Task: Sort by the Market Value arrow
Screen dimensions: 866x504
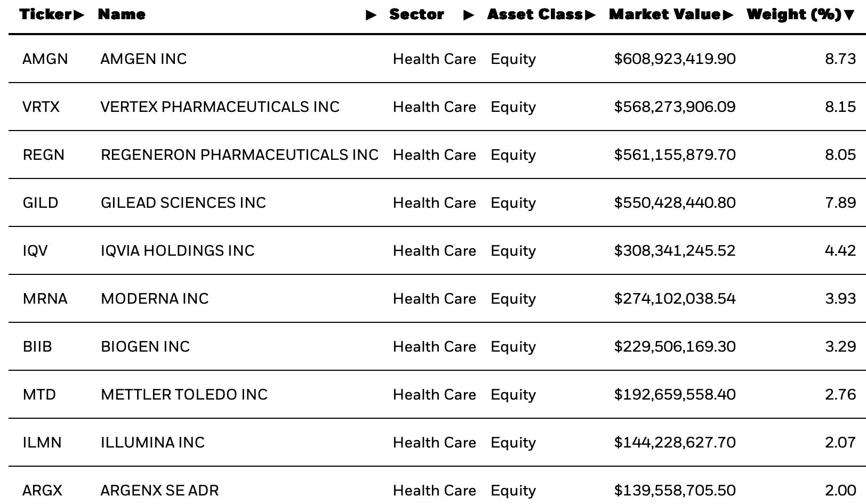Action: point(728,15)
